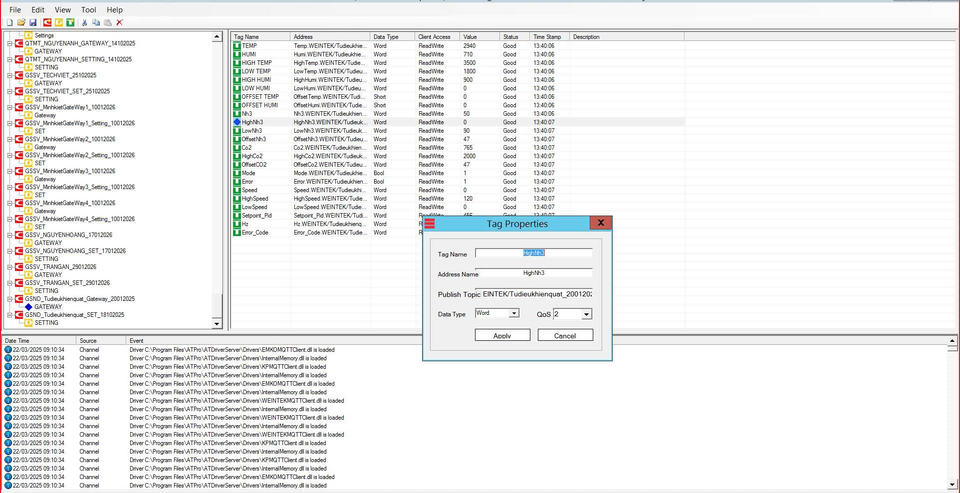Open the Tool menu
The width and height of the screenshot is (960, 493).
[x=89, y=9]
